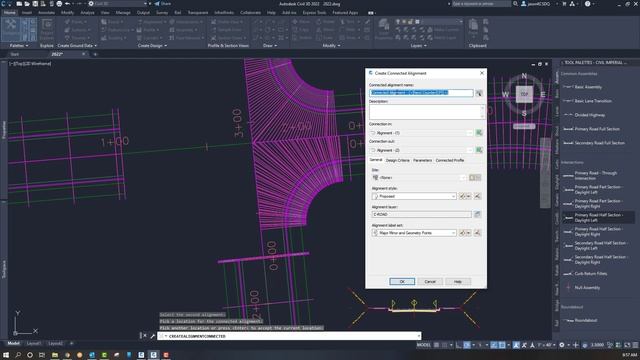Open the Analyze ribbon tab
Image resolution: width=640 pixels, height=360 pixels.
[x=87, y=13]
